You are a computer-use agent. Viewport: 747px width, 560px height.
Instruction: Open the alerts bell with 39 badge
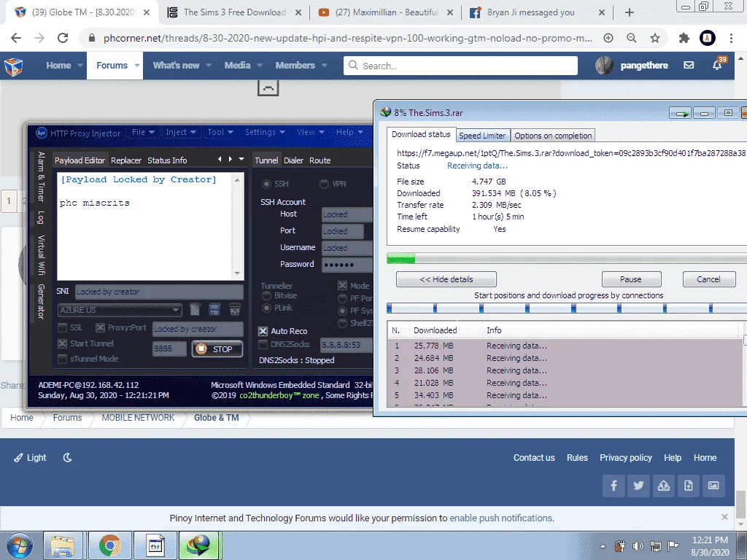(718, 64)
